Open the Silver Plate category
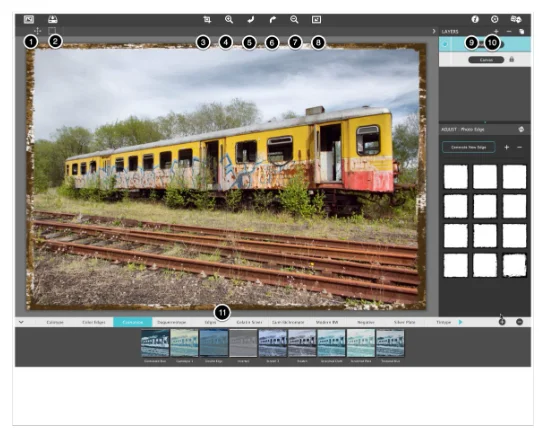This screenshot has width=539, height=431. coord(405,322)
